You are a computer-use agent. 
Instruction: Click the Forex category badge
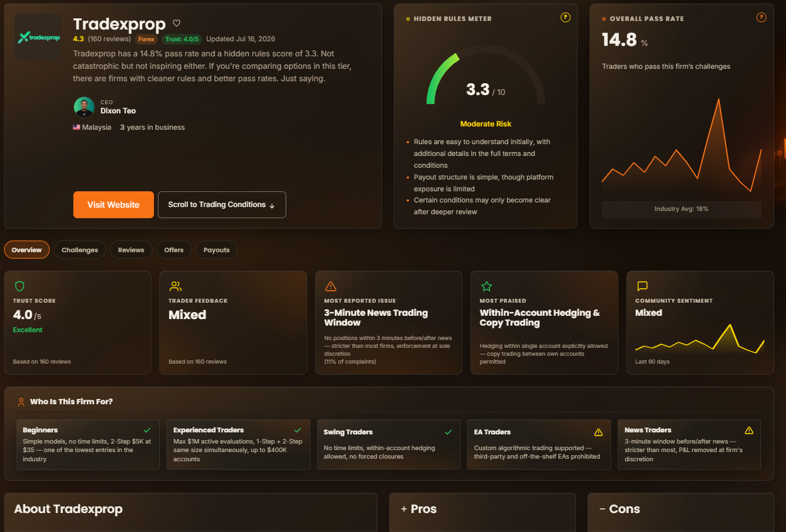tap(146, 39)
